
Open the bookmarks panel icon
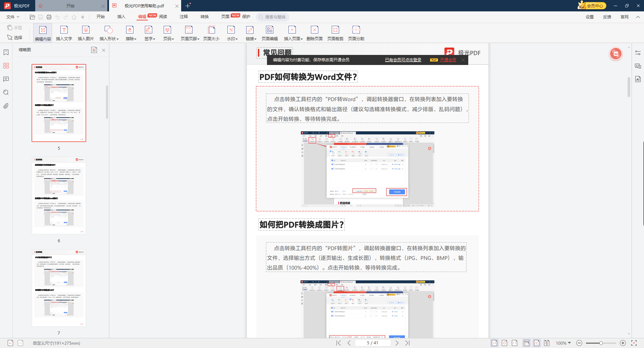point(6,52)
